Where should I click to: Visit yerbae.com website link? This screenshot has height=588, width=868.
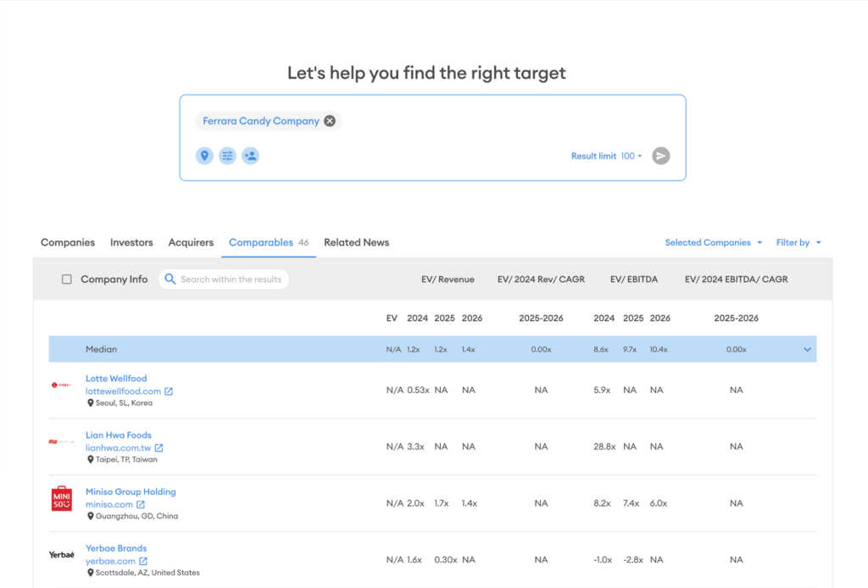tap(110, 561)
